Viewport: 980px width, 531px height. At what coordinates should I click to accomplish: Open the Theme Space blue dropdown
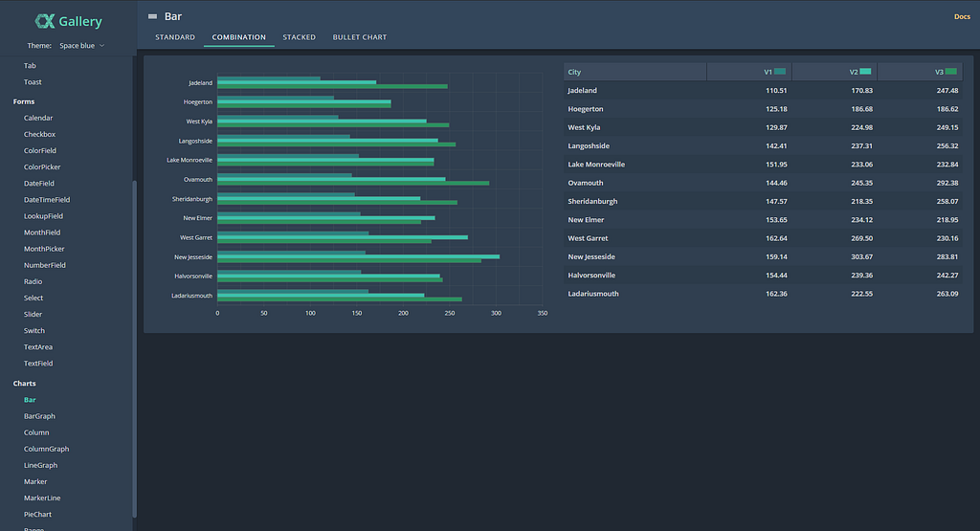click(81, 46)
